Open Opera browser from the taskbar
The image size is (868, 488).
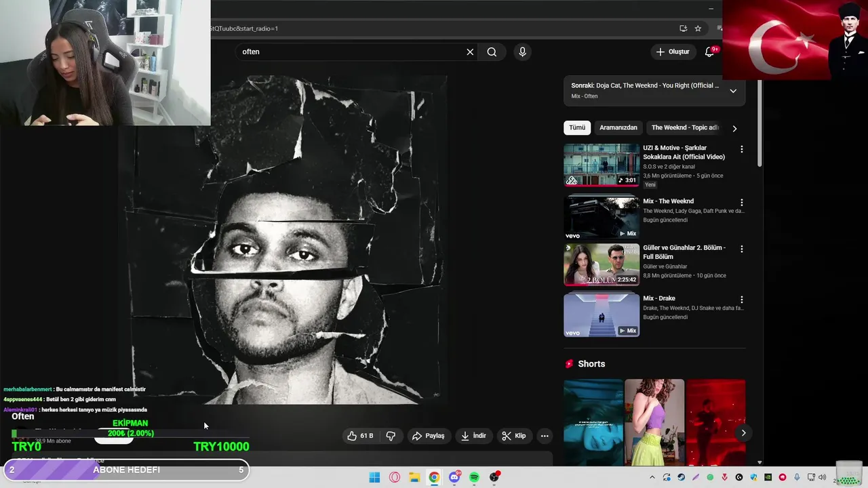(395, 478)
